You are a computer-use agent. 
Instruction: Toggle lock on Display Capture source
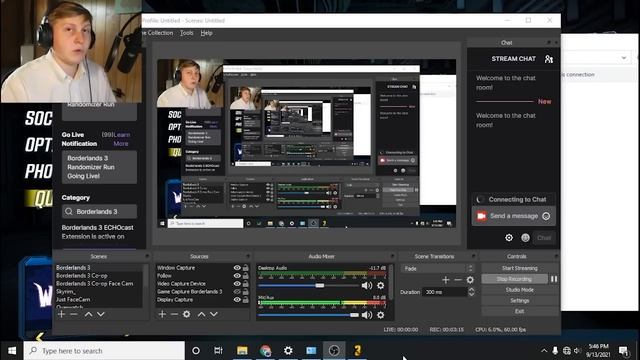[x=246, y=300]
